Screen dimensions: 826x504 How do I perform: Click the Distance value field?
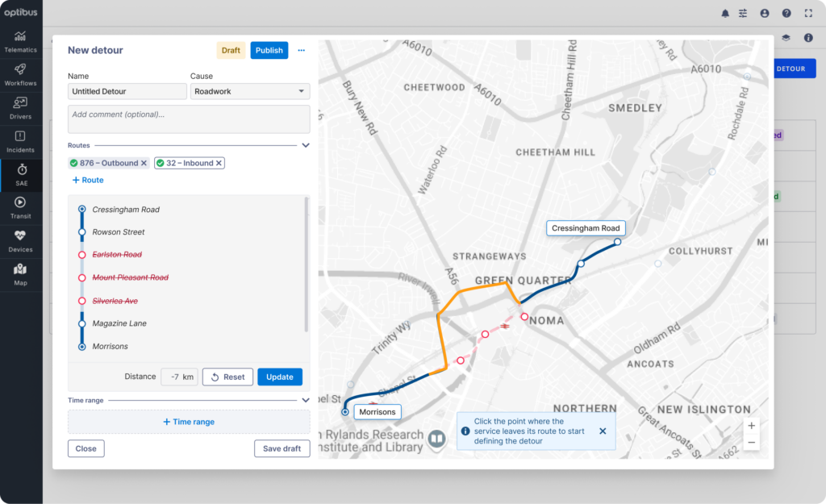coord(179,377)
